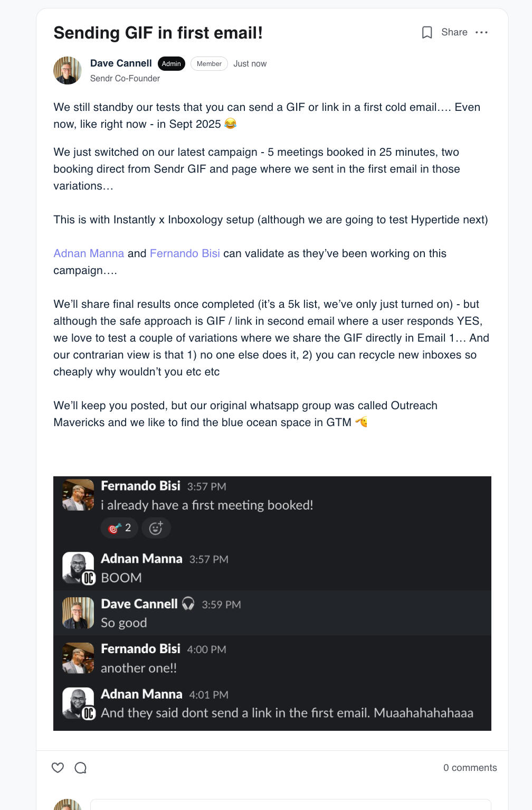Click the 0 comments count
The height and width of the screenshot is (810, 532).
tap(470, 768)
